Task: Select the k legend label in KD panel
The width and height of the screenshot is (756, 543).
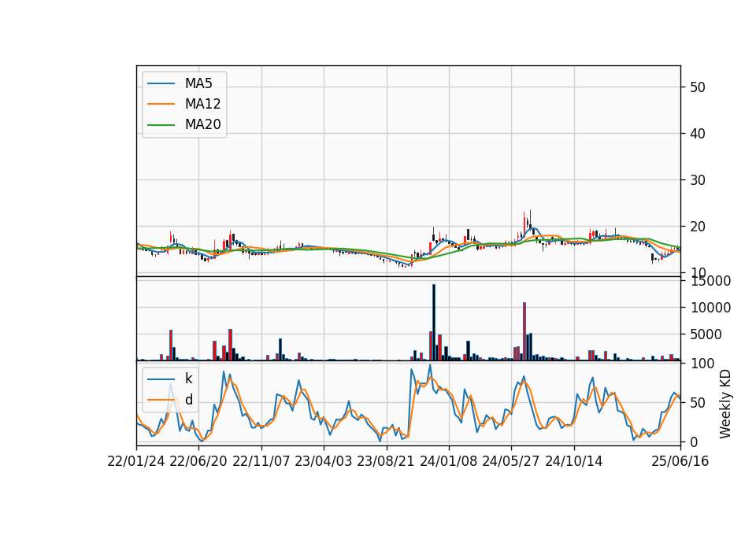Action: (x=188, y=379)
